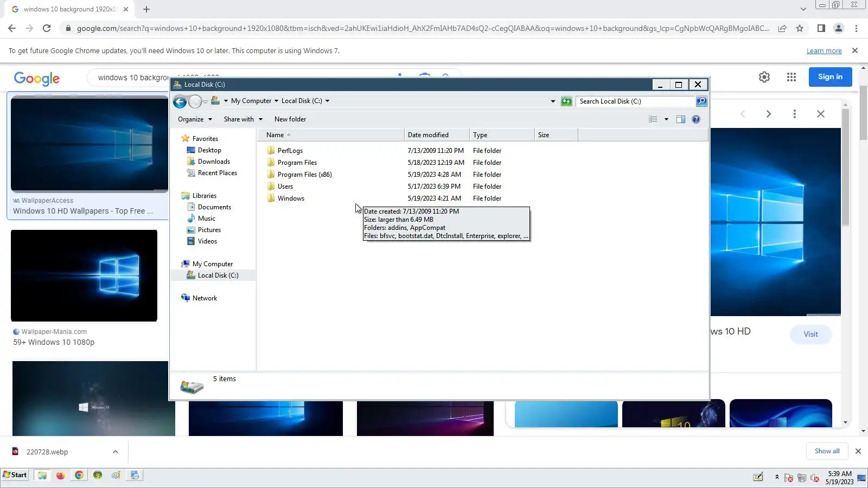Sort files by the Type column
Image resolution: width=868 pixels, height=488 pixels.
click(502, 135)
